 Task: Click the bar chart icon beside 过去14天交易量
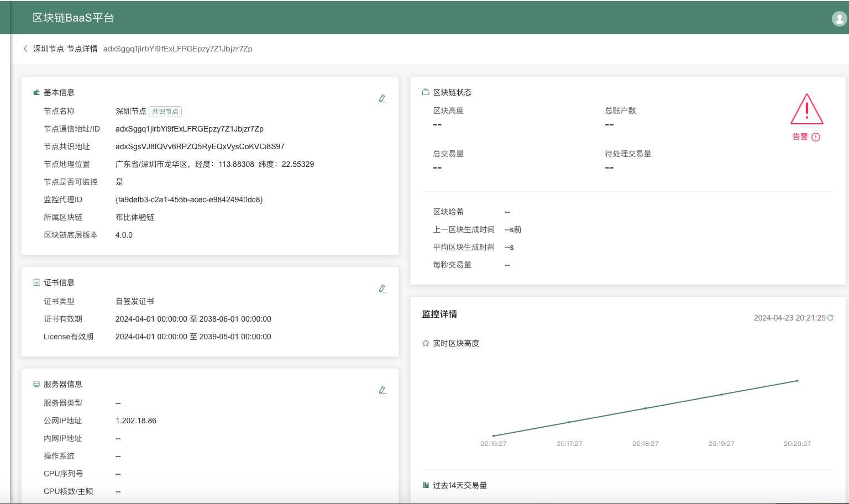pos(426,485)
